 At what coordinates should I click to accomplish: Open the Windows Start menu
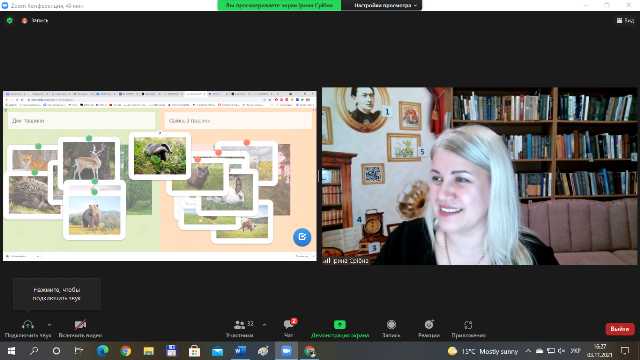[x=11, y=351]
